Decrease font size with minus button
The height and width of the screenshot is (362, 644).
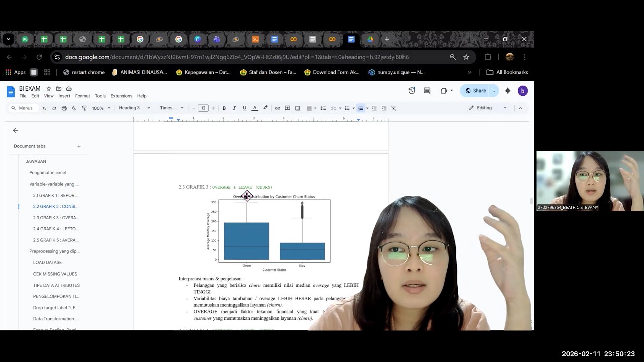pos(193,108)
